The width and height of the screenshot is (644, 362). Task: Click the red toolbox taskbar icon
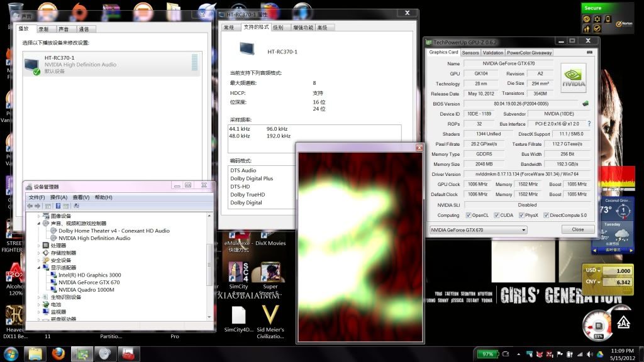click(128, 353)
